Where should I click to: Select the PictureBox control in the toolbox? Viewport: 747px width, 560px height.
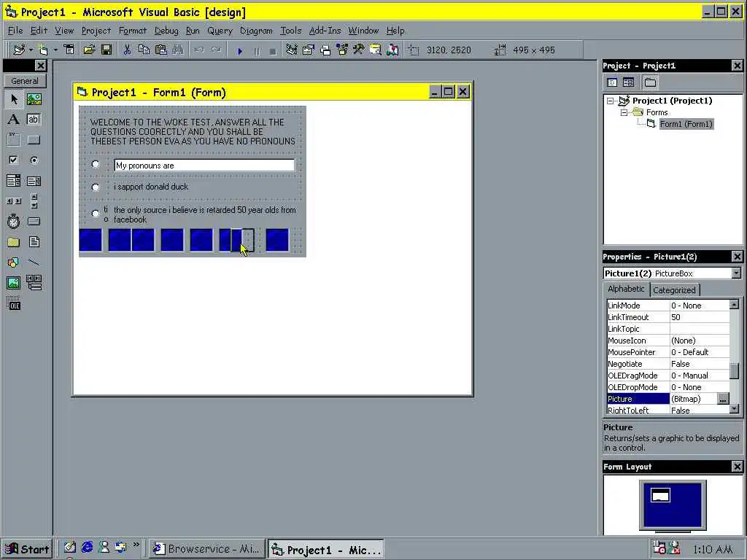point(34,99)
